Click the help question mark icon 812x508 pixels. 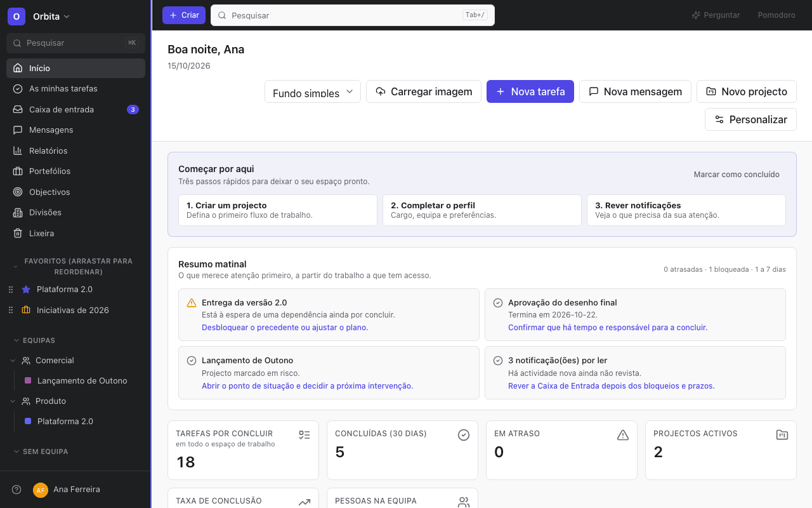tap(16, 490)
